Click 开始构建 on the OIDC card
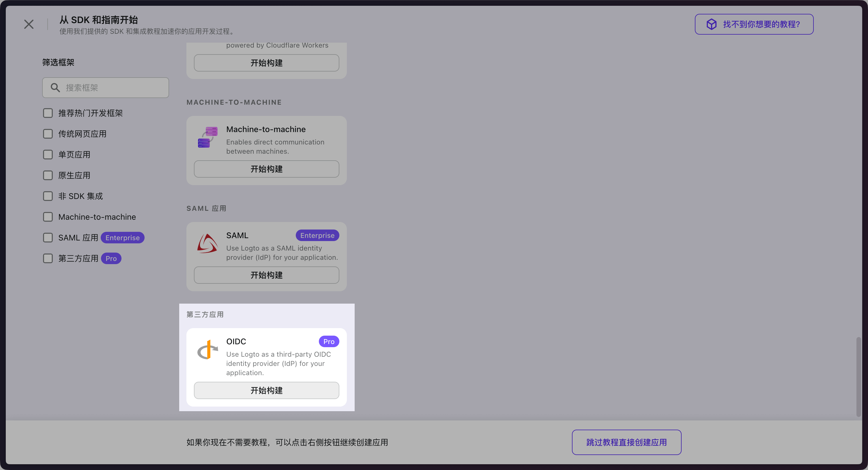 point(266,390)
